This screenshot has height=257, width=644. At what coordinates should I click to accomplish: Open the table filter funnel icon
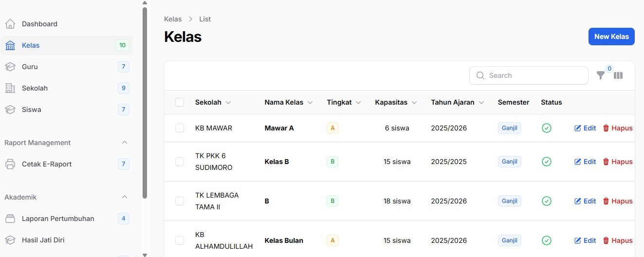click(601, 76)
